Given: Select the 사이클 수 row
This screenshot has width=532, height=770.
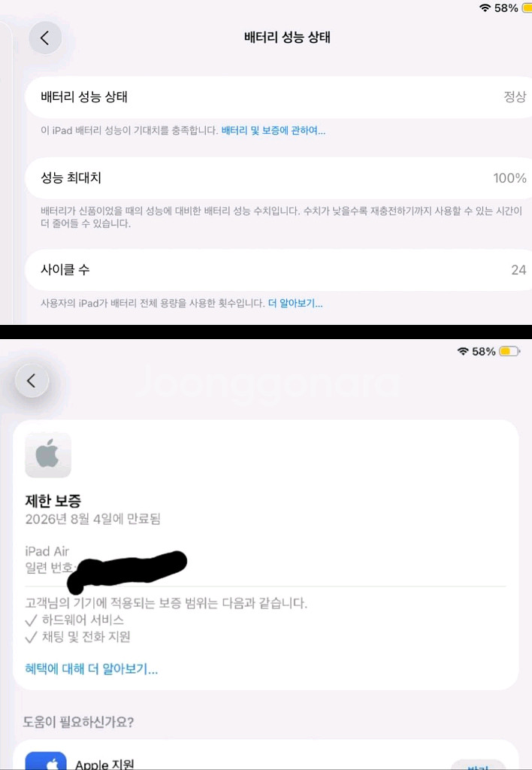Looking at the screenshot, I should (278, 270).
